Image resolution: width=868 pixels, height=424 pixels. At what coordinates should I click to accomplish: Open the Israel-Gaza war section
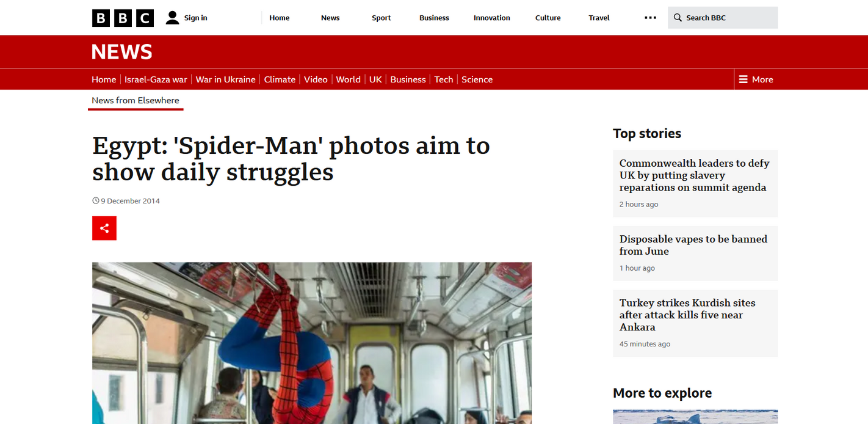point(156,79)
